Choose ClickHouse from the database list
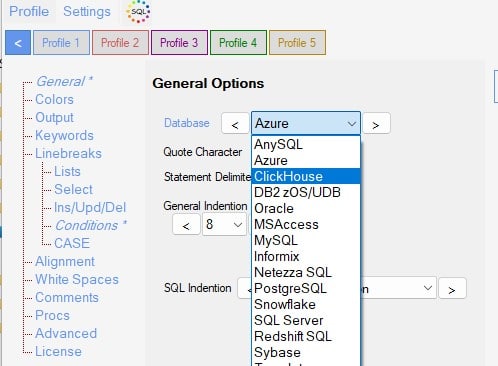Image resolution: width=498 pixels, height=366 pixels. (306, 176)
